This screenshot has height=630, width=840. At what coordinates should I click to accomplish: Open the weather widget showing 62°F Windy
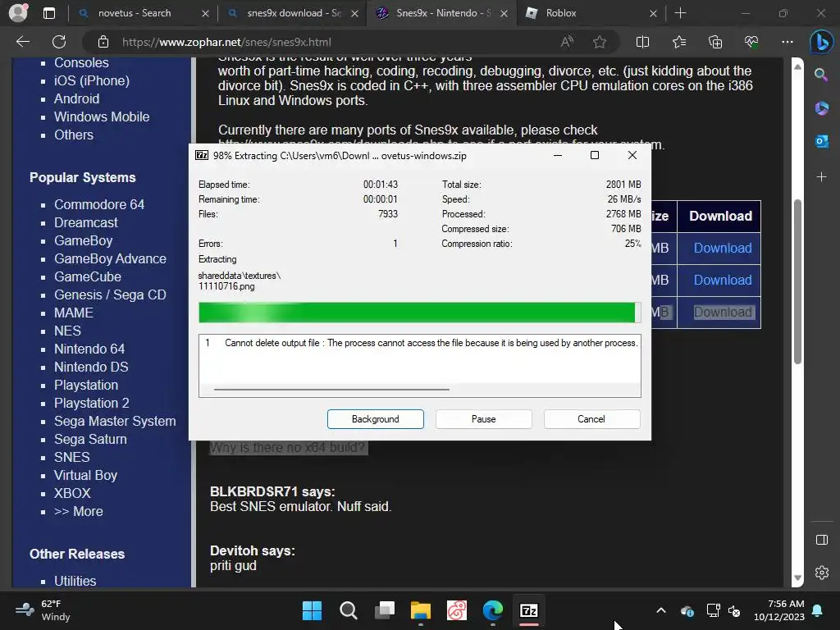point(43,610)
